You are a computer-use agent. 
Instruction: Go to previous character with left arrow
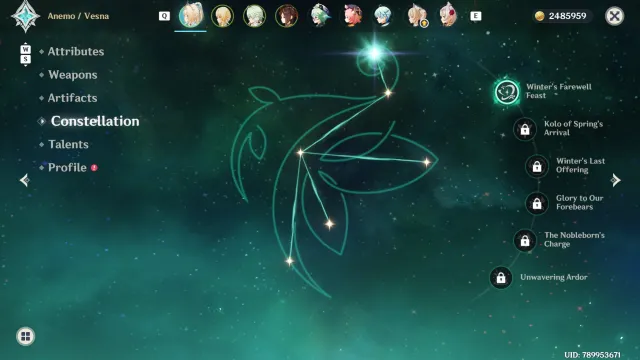pyautogui.click(x=24, y=180)
